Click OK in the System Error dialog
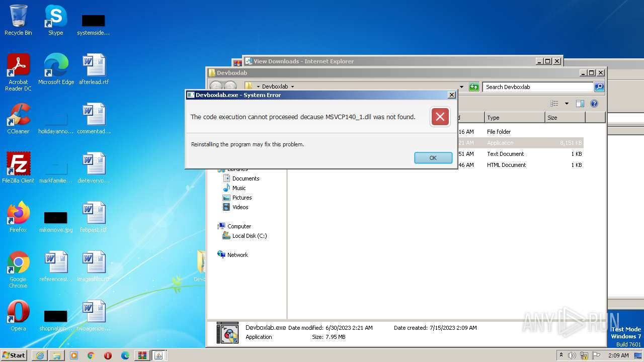Screen dimensions: 644x362 coord(433,158)
